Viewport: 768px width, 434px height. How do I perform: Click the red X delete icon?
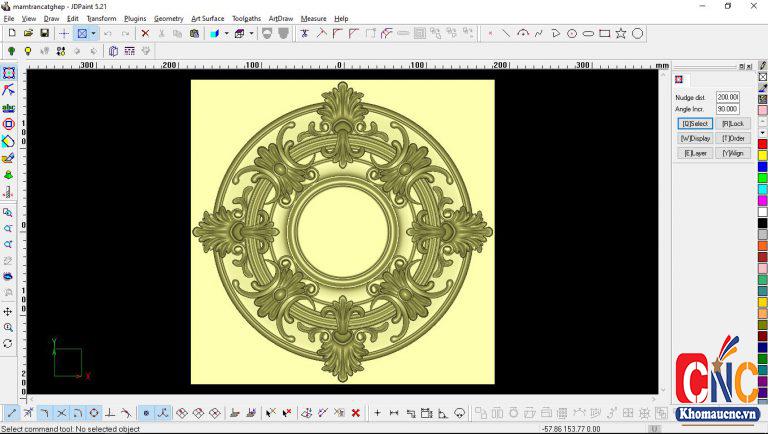pos(145,33)
